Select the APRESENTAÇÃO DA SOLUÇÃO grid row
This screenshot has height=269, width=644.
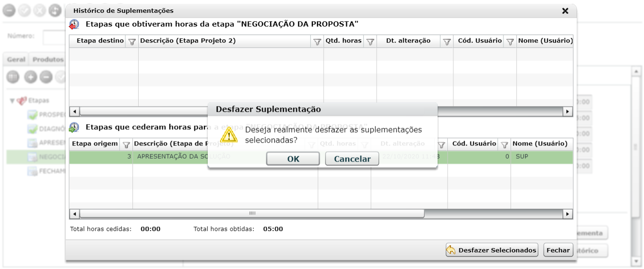(x=321, y=156)
